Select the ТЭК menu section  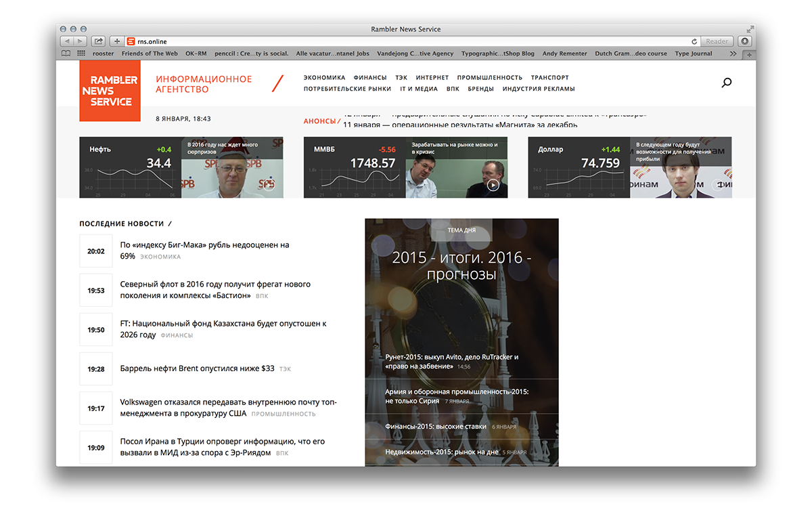[x=401, y=78]
